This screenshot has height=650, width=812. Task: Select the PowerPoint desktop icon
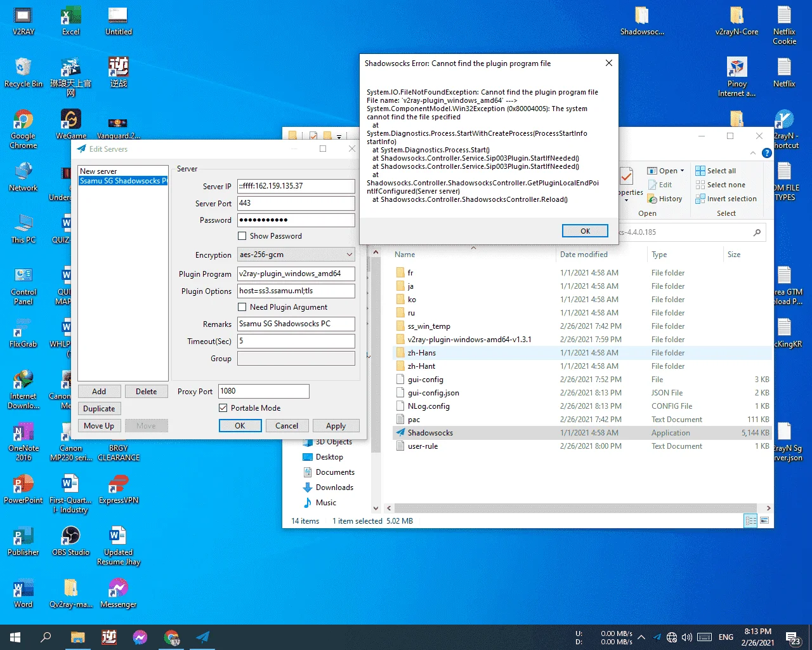[23, 489]
